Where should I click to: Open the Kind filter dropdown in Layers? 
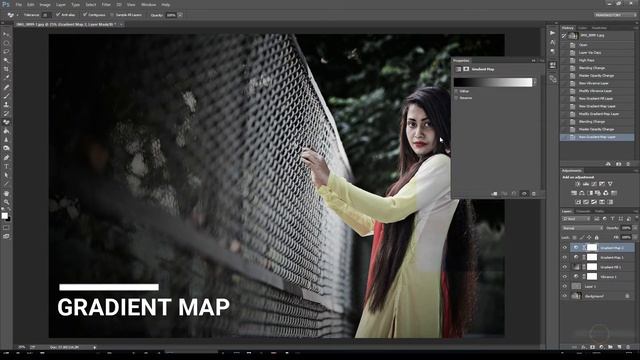tap(576, 219)
